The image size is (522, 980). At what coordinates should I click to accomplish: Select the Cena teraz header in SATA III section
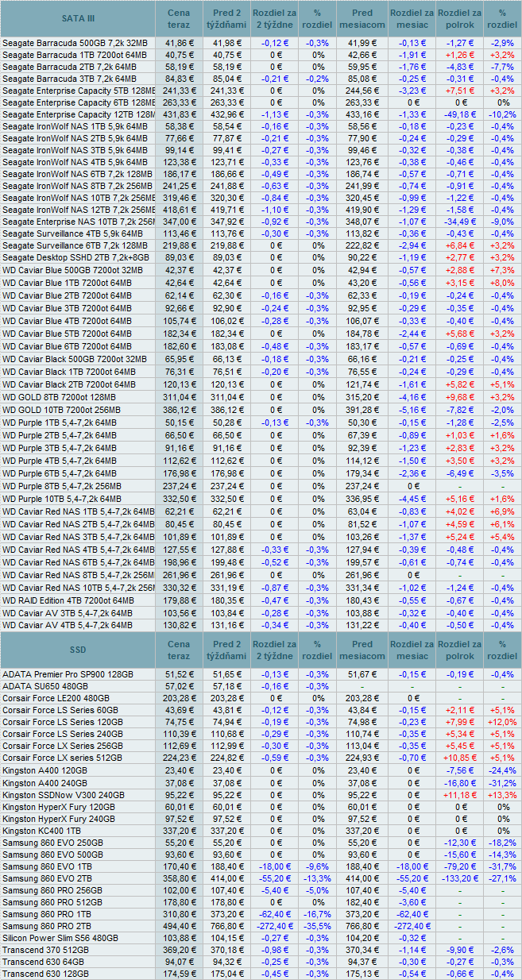point(179,17)
